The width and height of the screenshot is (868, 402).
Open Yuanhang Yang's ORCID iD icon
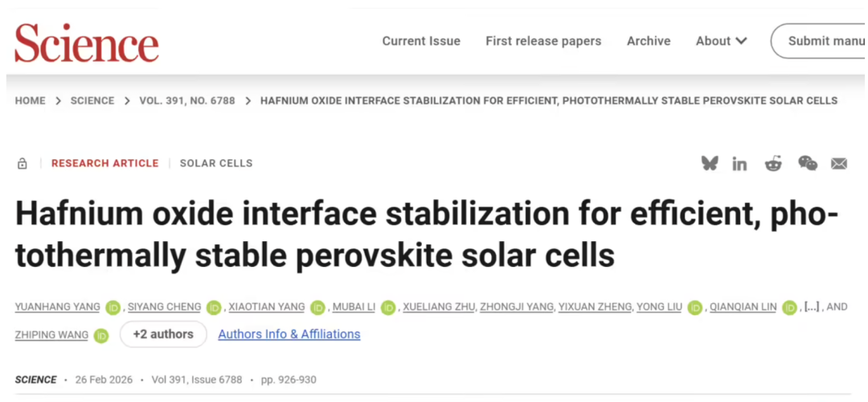[113, 307]
